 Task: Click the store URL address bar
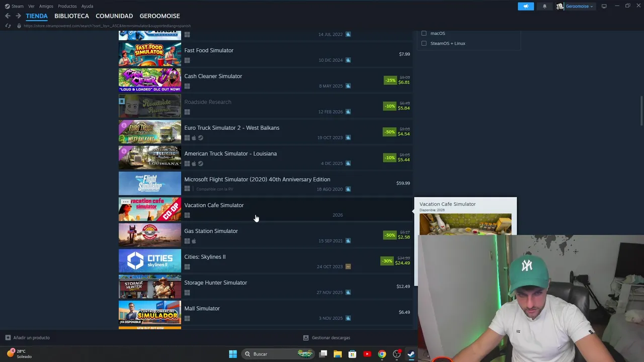point(107,26)
